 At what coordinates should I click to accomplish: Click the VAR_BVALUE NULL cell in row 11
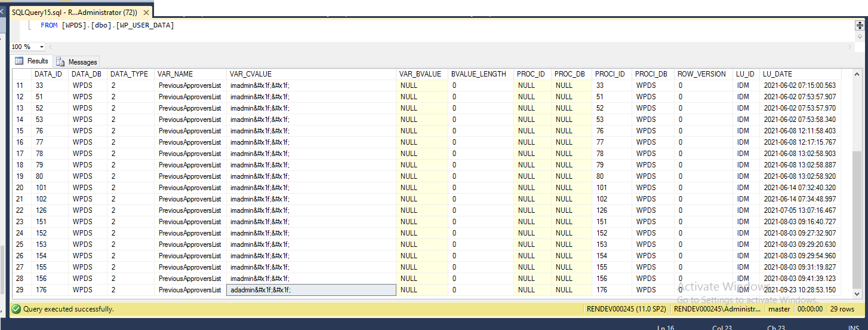coord(421,85)
